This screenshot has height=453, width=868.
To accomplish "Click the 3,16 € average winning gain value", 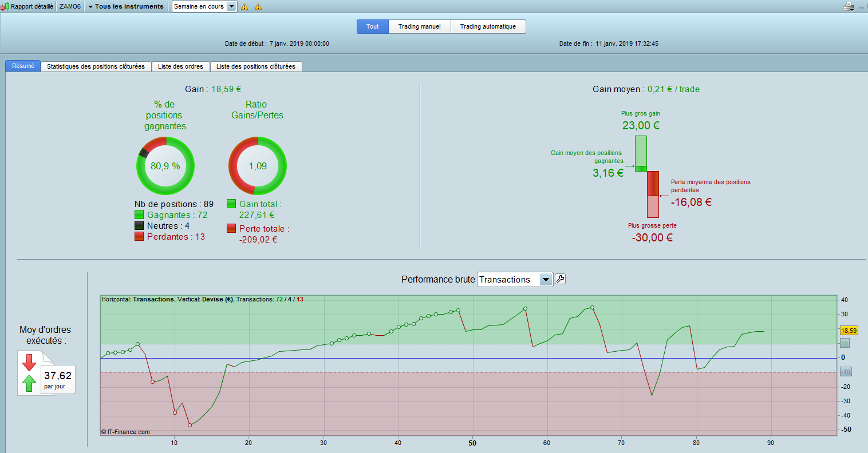I will coord(608,173).
